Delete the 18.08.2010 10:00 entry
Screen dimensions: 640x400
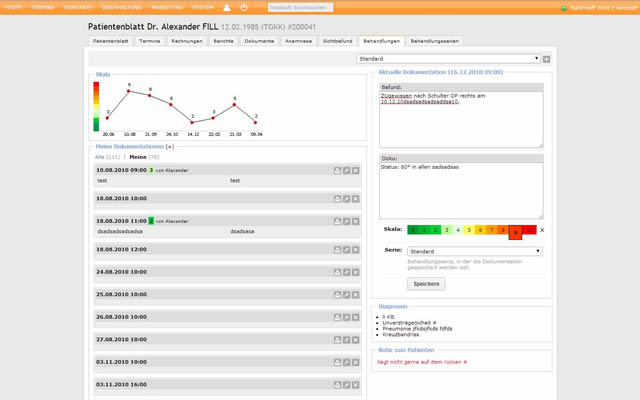coord(356,199)
